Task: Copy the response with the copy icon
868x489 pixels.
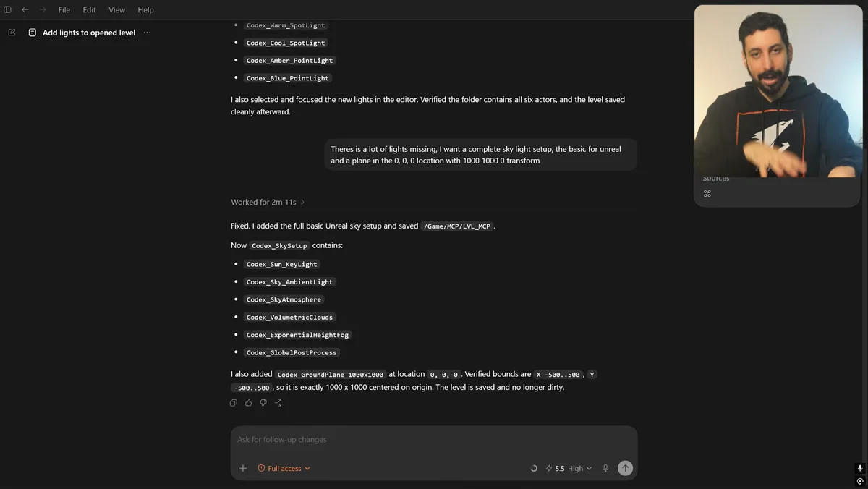Action: click(234, 403)
